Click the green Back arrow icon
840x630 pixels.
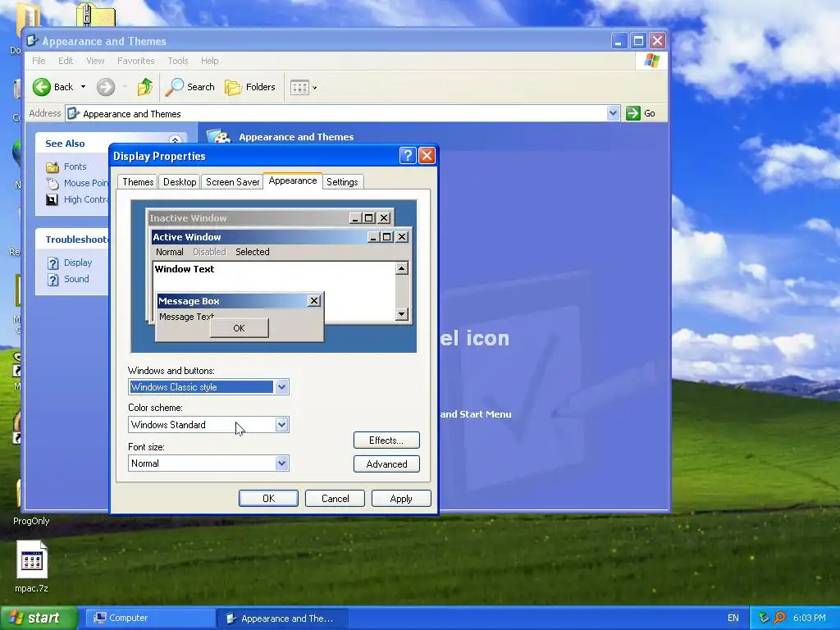click(41, 87)
